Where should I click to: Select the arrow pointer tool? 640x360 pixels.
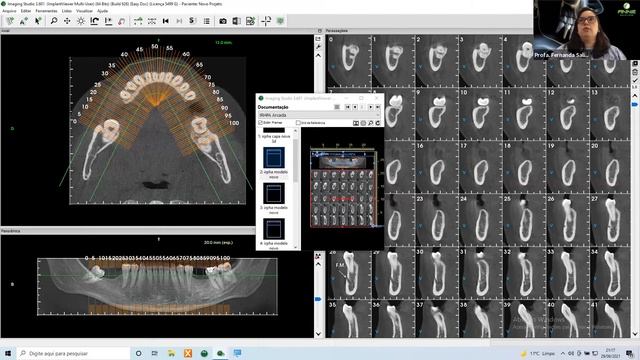tap(38, 21)
